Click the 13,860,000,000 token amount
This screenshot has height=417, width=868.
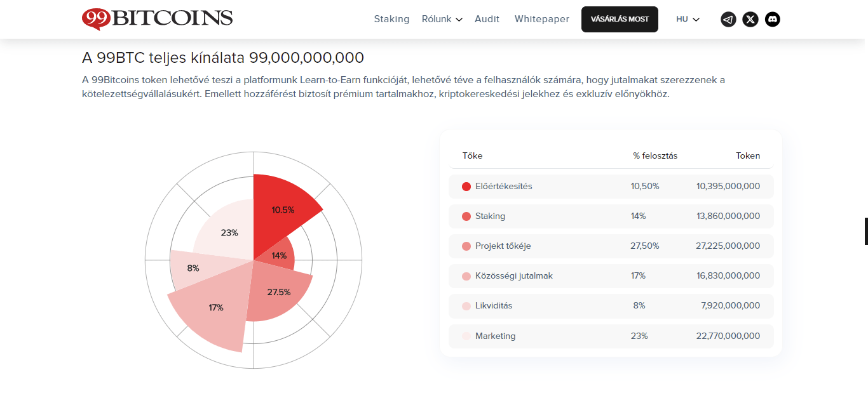pos(728,216)
